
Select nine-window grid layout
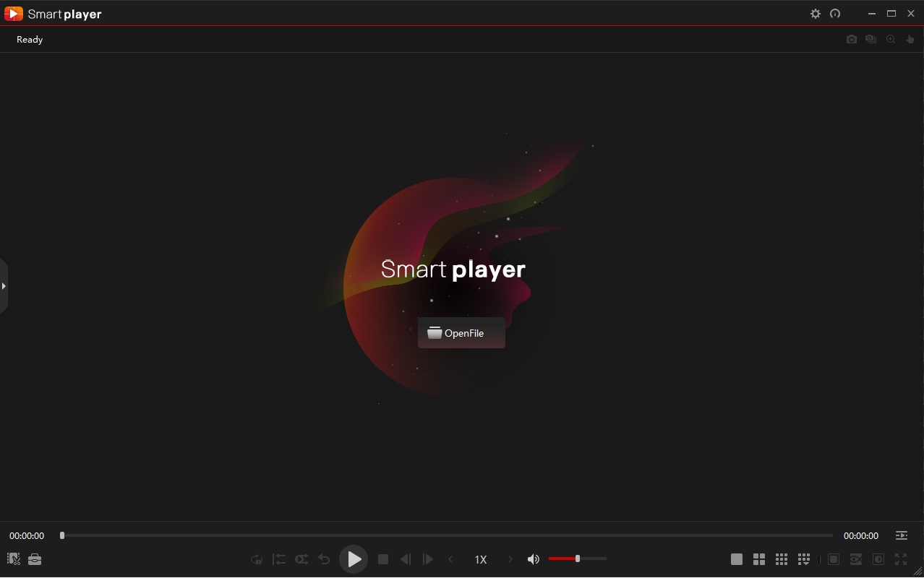782,559
